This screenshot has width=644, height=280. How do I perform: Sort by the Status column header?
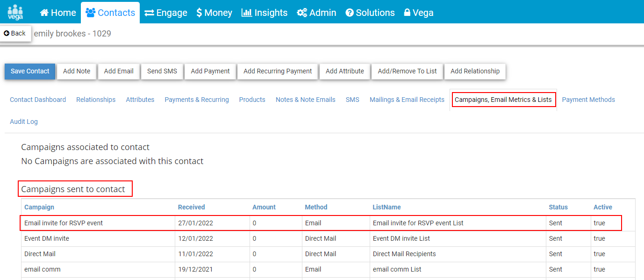558,207
